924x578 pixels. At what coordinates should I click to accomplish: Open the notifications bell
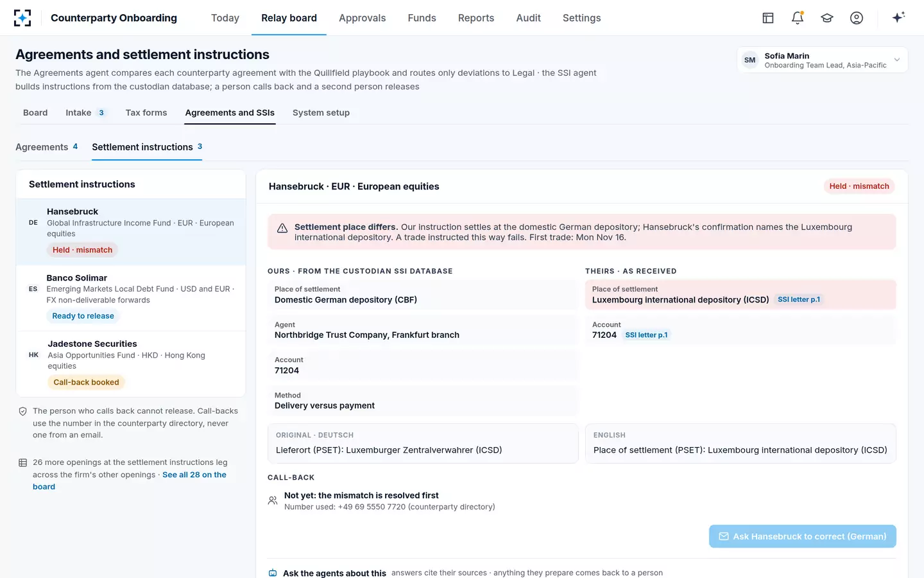(x=798, y=18)
